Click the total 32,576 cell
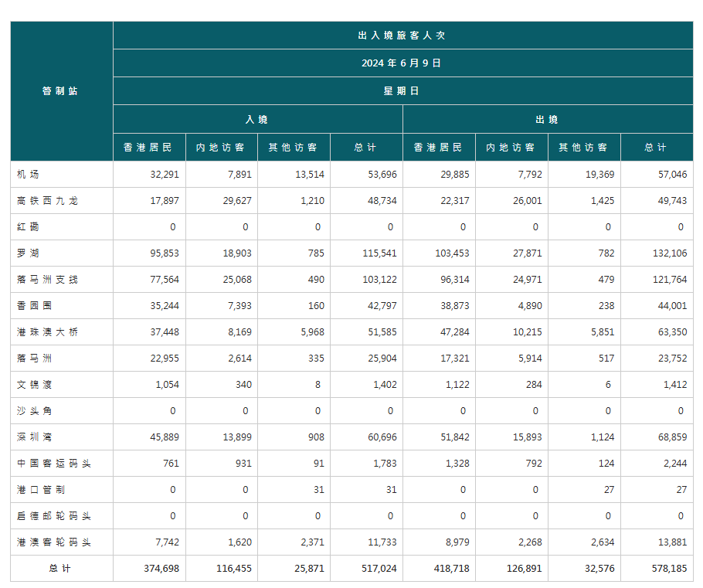 click(584, 569)
